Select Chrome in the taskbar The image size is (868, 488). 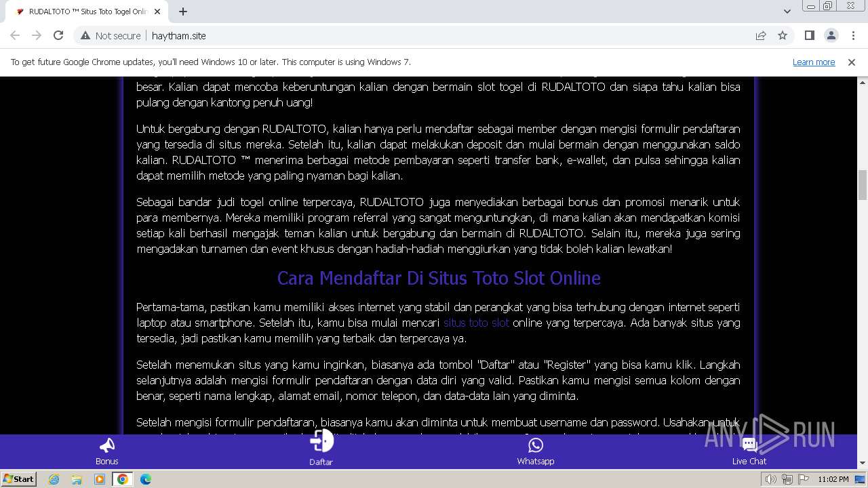122,479
